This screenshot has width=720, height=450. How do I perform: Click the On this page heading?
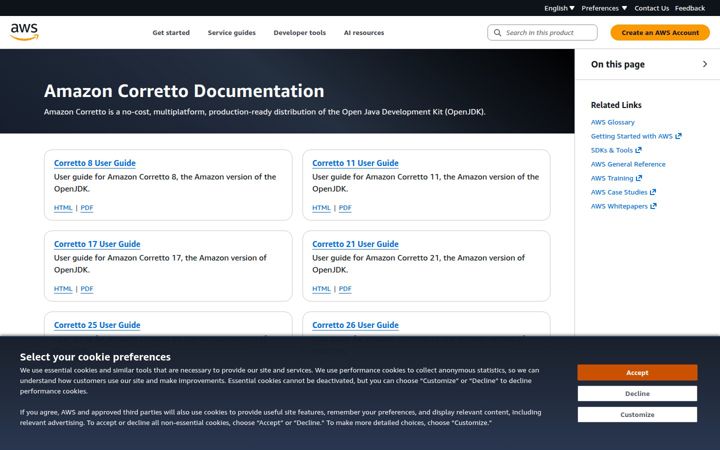click(618, 64)
